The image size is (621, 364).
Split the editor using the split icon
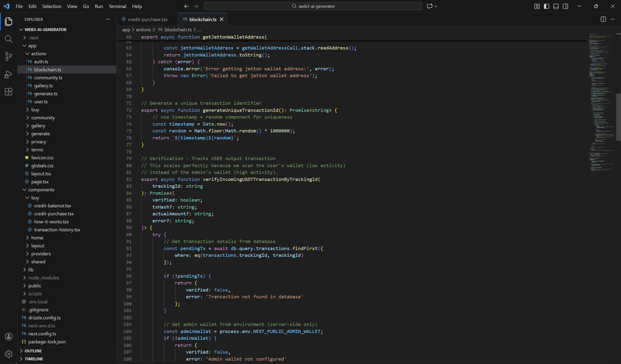tap(603, 19)
